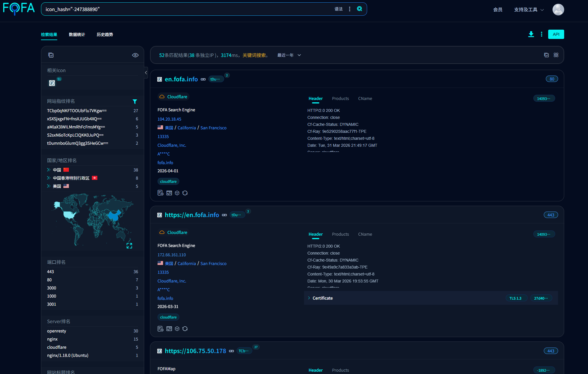Run search with the magnifier icon
The height and width of the screenshot is (374, 588).
360,9
